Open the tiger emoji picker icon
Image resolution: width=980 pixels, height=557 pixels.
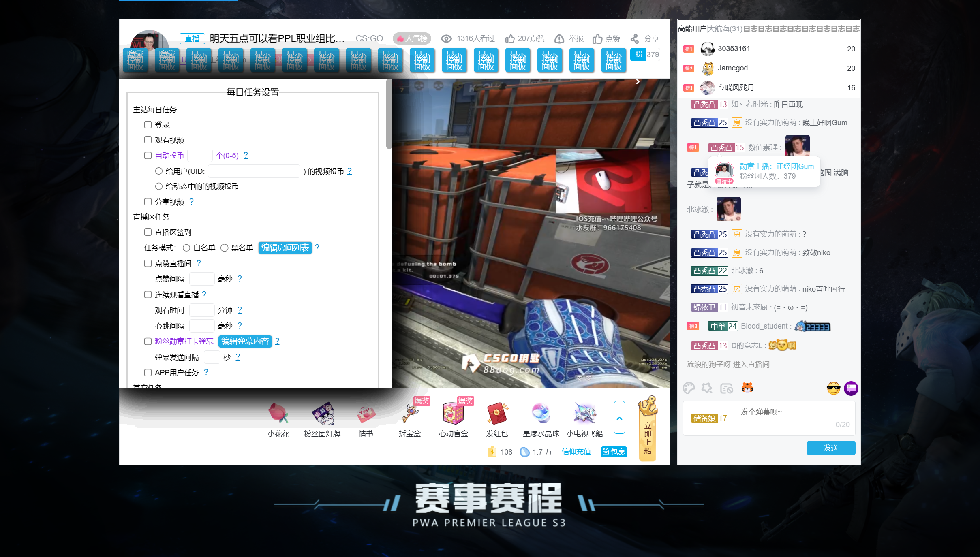pyautogui.click(x=747, y=388)
